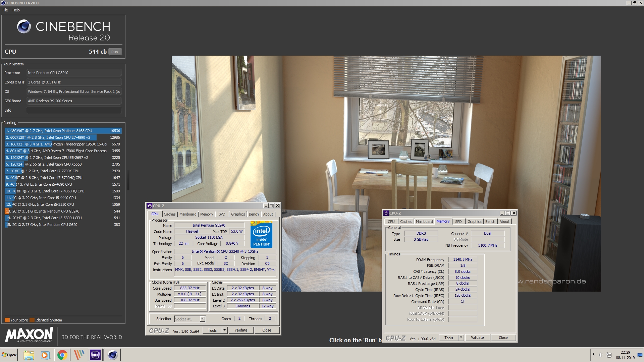Image resolution: width=644 pixels, height=362 pixels.
Task: Switch to Graphics tab in right CPU-Z window
Action: tap(475, 222)
